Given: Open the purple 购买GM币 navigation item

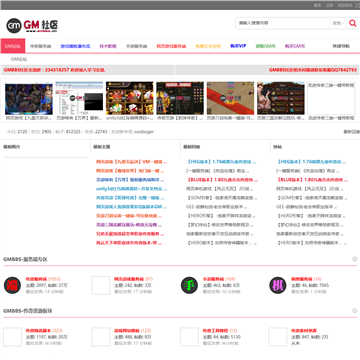Looking at the screenshot, I should pyautogui.click(x=295, y=46).
